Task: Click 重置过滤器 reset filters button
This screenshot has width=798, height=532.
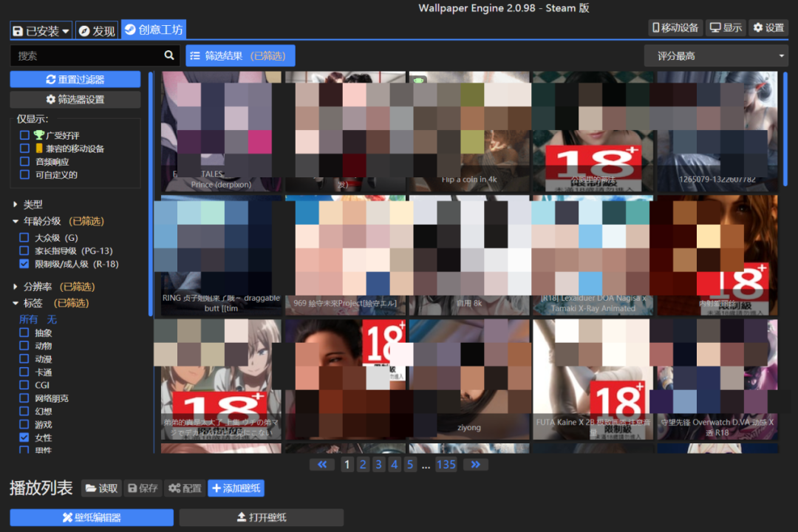Action: [75, 79]
